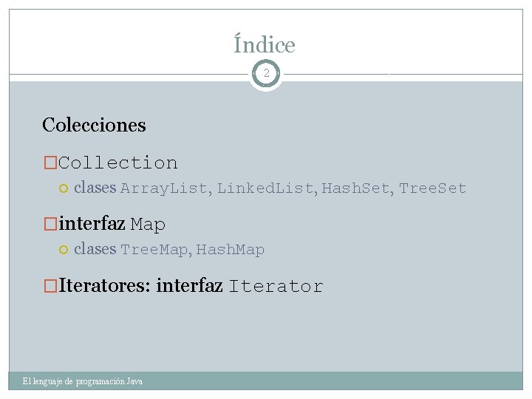The height and width of the screenshot is (399, 532).
Task: Click the footer El lenguaje de programación Java
Action: point(83,381)
